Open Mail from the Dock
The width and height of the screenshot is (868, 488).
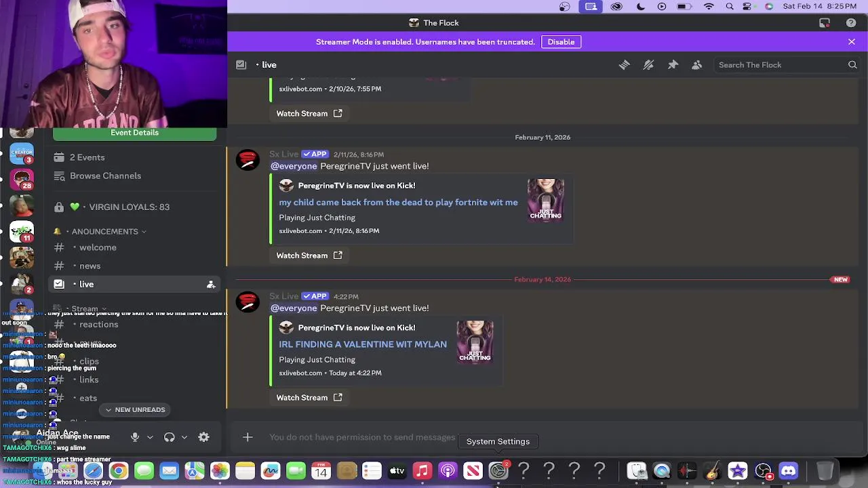pyautogui.click(x=169, y=471)
